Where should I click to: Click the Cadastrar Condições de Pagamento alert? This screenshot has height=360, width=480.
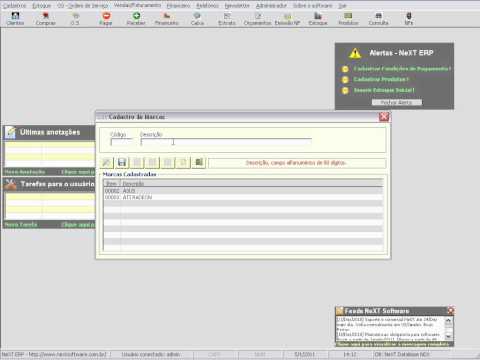tap(402, 69)
